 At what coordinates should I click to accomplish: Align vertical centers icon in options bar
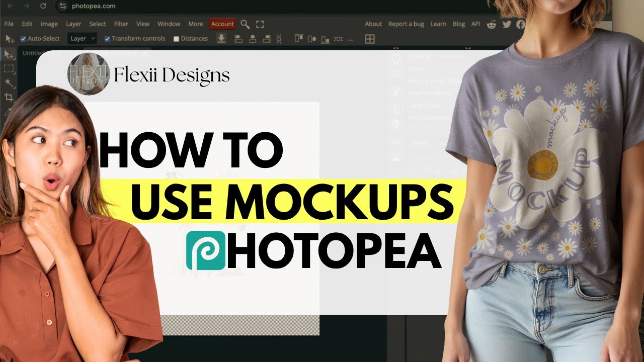pos(312,39)
